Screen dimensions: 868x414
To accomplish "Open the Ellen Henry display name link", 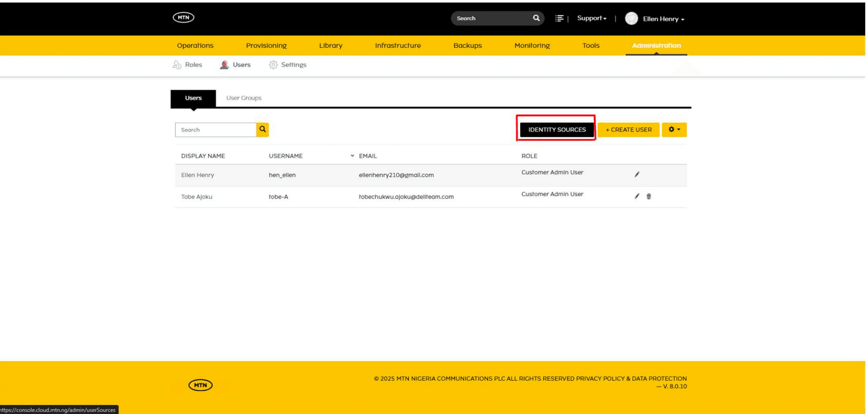I will click(198, 175).
